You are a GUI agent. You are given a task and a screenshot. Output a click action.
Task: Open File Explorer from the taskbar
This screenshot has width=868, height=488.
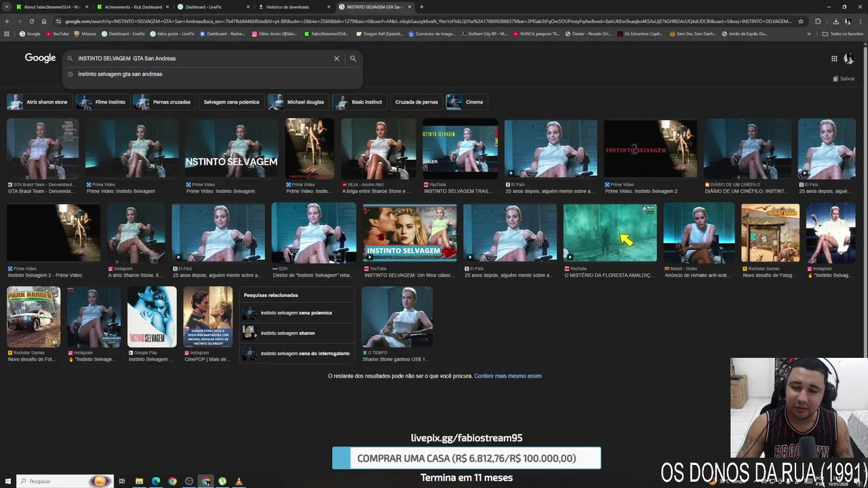coord(139,481)
